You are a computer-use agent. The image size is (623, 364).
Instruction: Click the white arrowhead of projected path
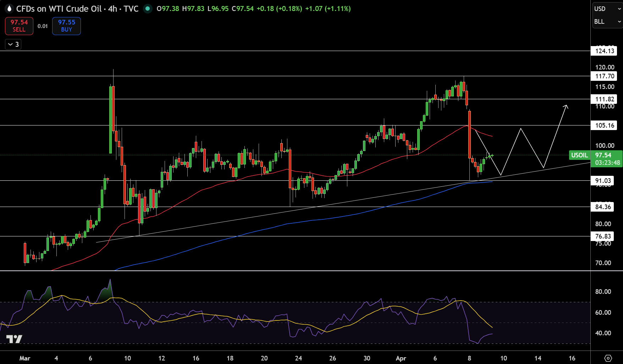566,106
